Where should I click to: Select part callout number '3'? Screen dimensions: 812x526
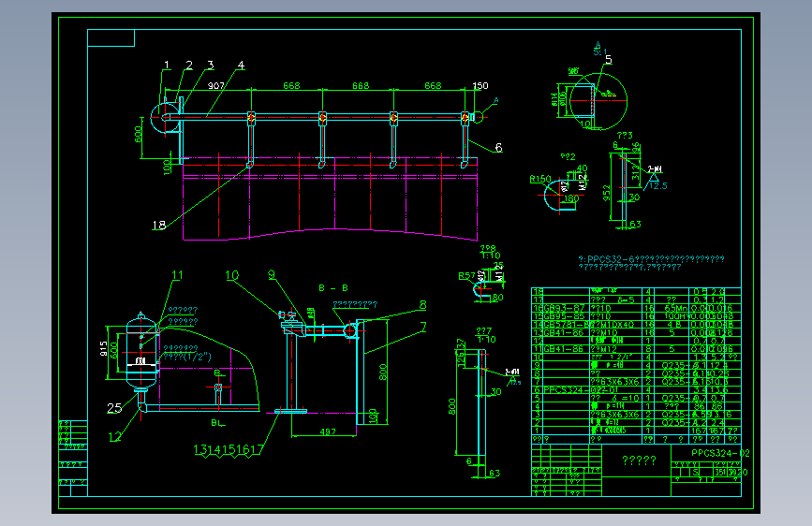[210, 66]
